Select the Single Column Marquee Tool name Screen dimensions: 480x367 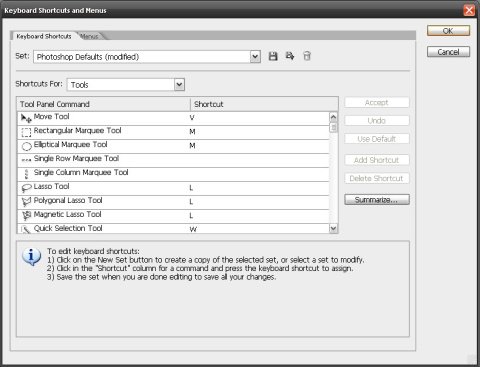(81, 173)
